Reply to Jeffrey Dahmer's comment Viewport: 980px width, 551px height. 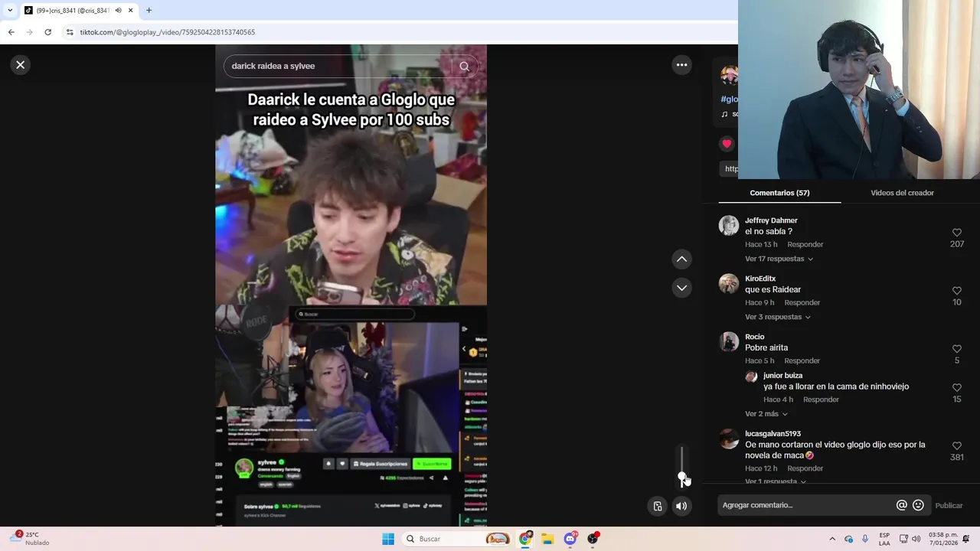click(x=805, y=245)
